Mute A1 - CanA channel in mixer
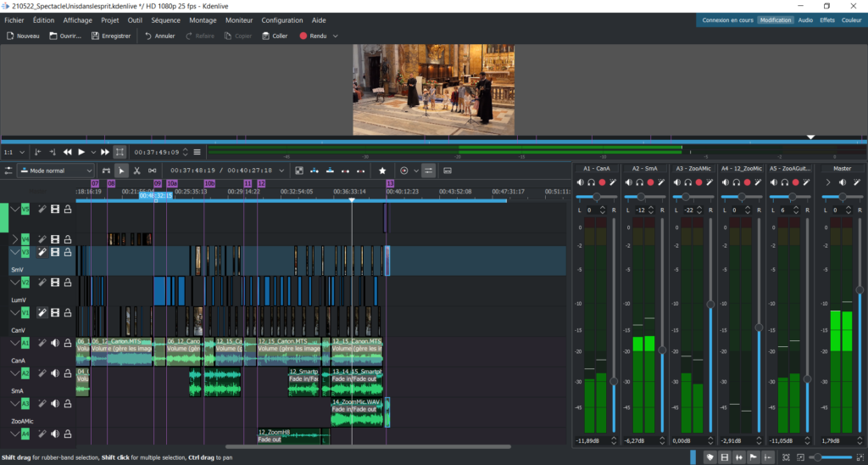The width and height of the screenshot is (868, 465). (580, 182)
